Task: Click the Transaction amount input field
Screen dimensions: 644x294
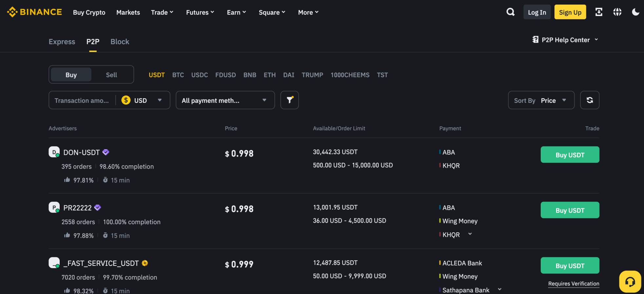Action: pyautogui.click(x=82, y=100)
